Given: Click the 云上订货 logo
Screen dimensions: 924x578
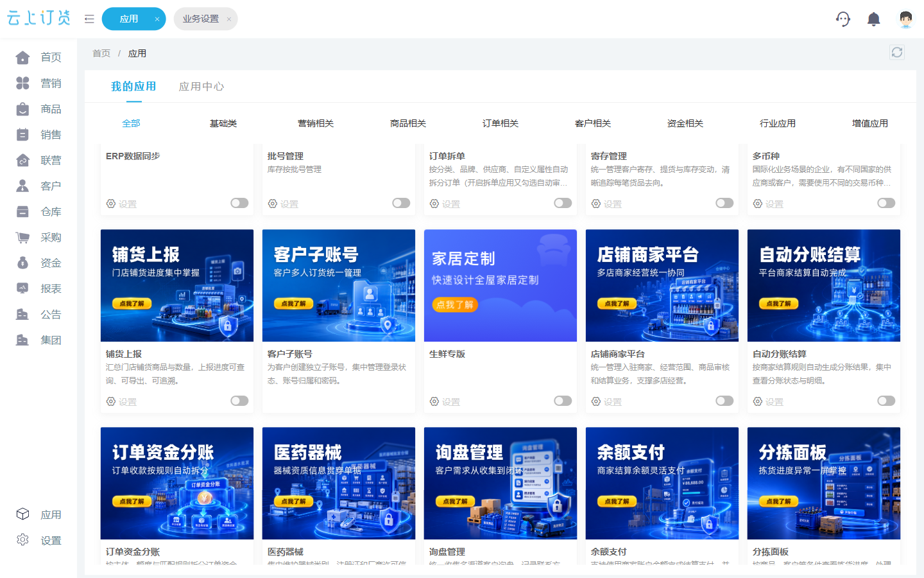Looking at the screenshot, I should click(38, 18).
